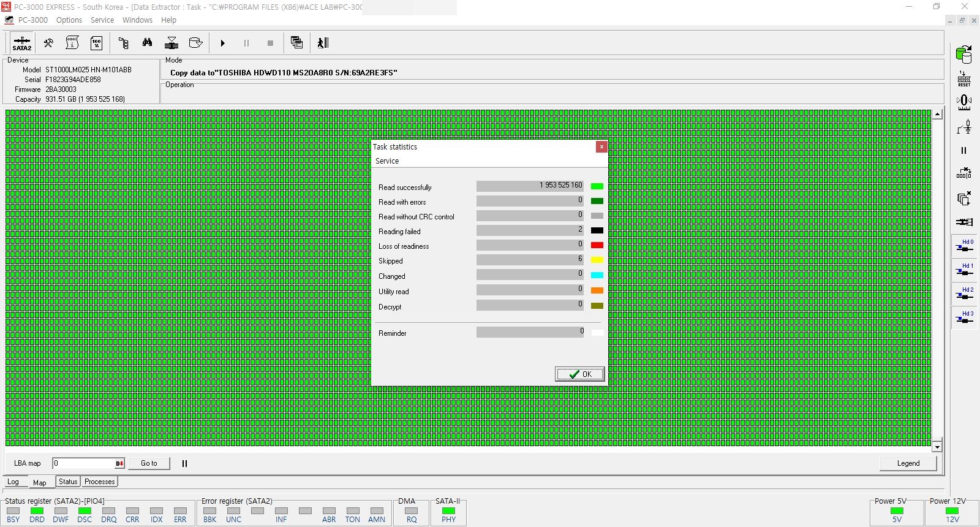Open the Service menu in menu bar
The width and height of the screenshot is (980, 527).
[102, 20]
